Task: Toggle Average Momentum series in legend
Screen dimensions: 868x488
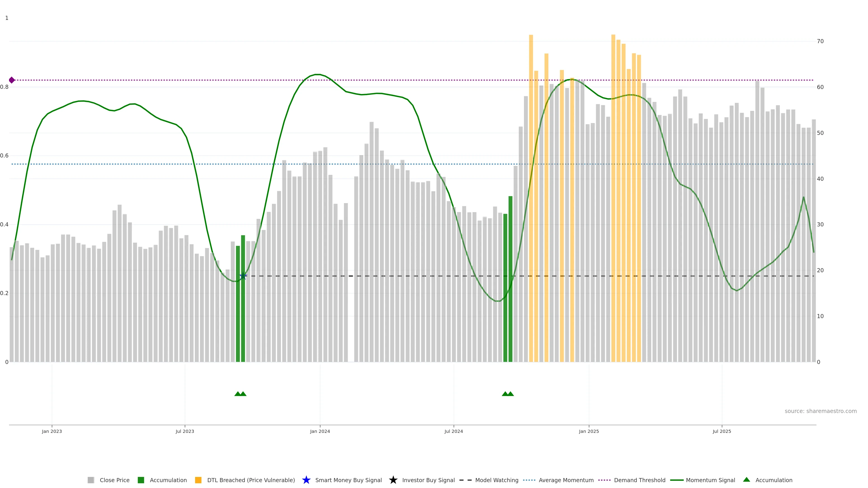Action: (566, 480)
